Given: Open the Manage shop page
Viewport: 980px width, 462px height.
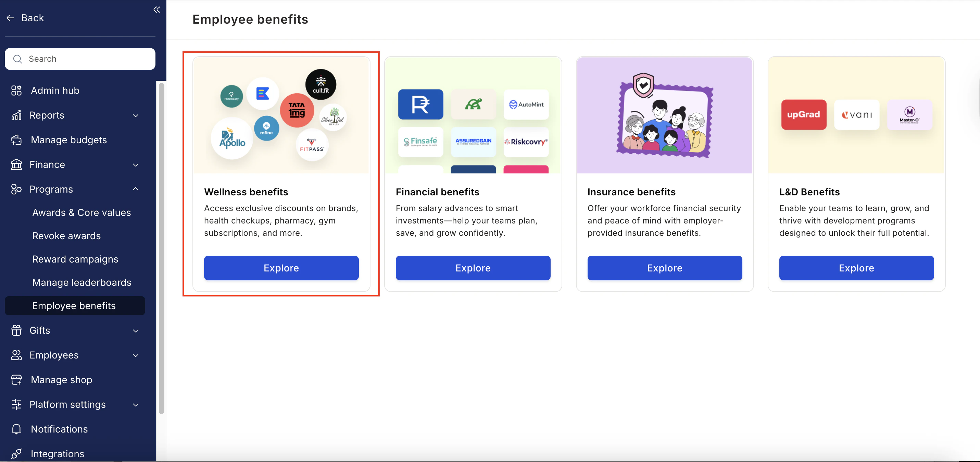Looking at the screenshot, I should tap(62, 380).
